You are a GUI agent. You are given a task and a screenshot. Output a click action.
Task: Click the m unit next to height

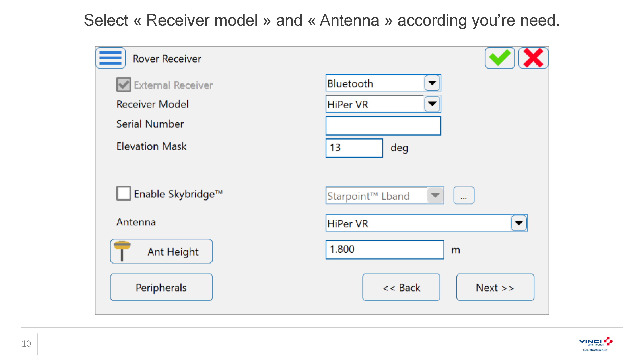(456, 250)
